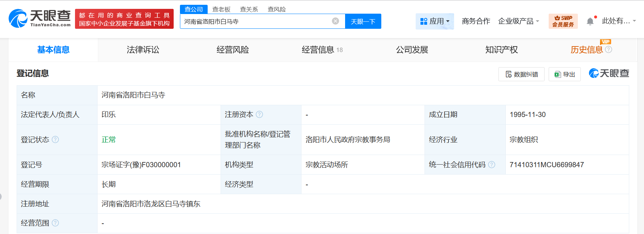The width and height of the screenshot is (644, 234).
Task: Click the TianYanCha logo in header
Action: tap(40, 18)
